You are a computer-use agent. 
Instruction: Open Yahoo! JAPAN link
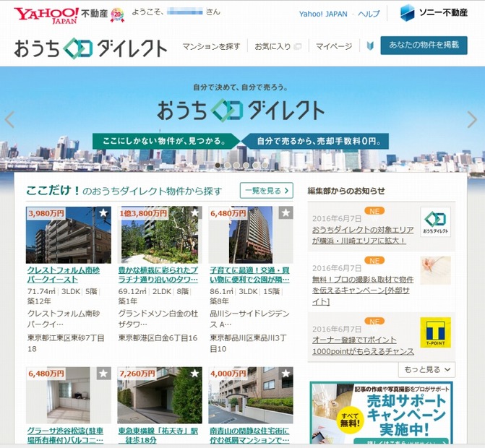pyautogui.click(x=323, y=14)
